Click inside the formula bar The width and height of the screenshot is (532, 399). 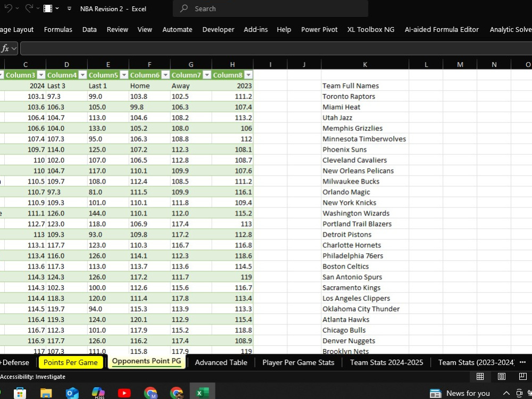(x=276, y=48)
